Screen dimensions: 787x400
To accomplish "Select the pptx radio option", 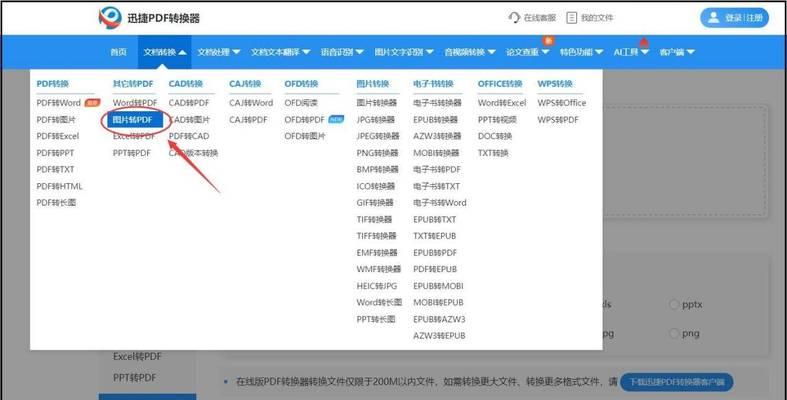I will coord(674,305).
